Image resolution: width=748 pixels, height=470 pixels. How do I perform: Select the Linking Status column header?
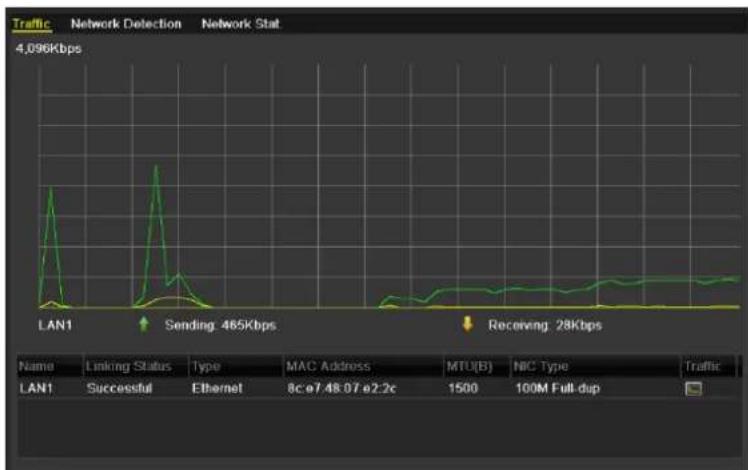pyautogui.click(x=136, y=366)
